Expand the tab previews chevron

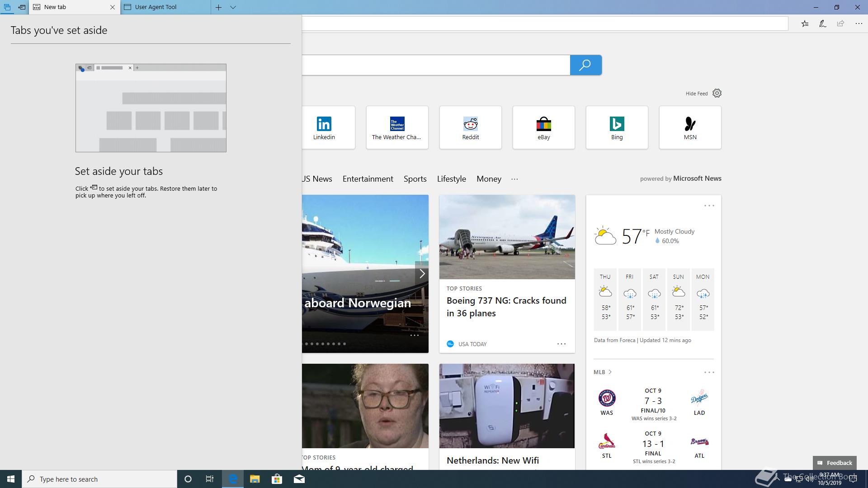click(233, 7)
